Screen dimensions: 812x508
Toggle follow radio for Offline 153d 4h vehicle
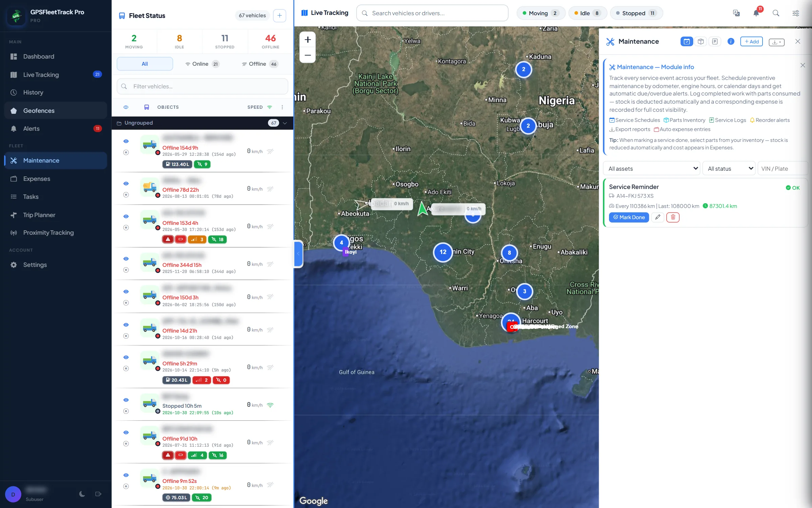coord(126,228)
